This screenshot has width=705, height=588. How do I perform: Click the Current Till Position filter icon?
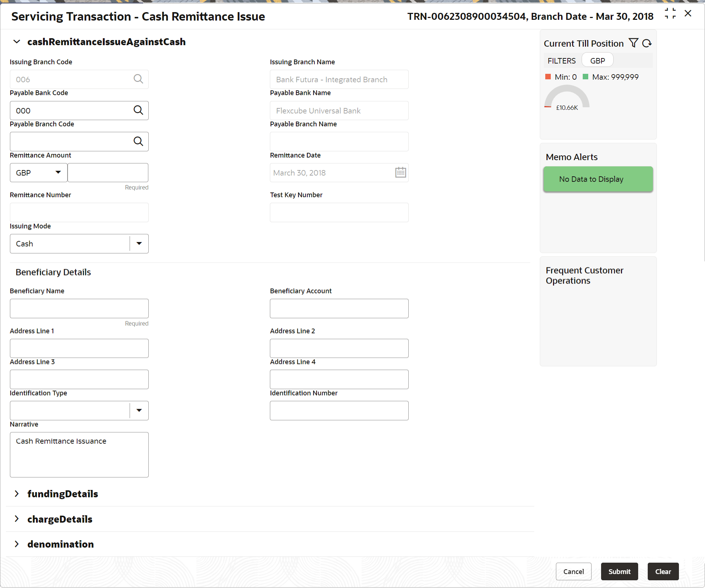pos(633,43)
